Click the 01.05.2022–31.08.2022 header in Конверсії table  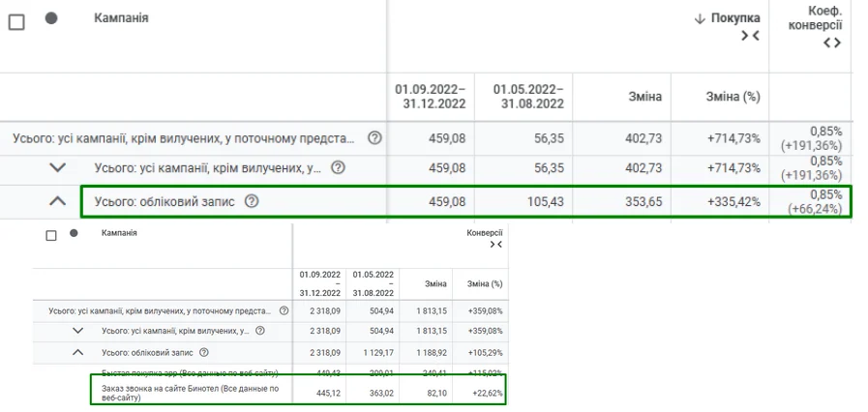click(374, 283)
